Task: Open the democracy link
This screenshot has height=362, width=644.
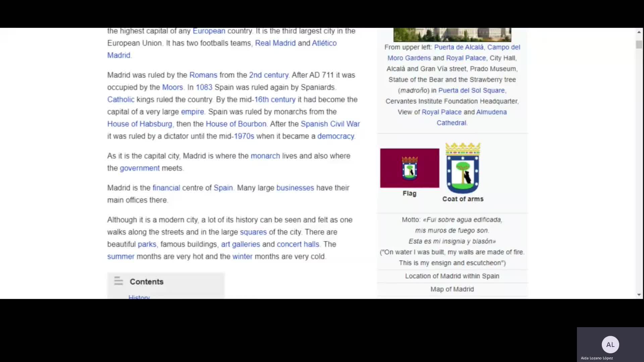Action: 335,136
